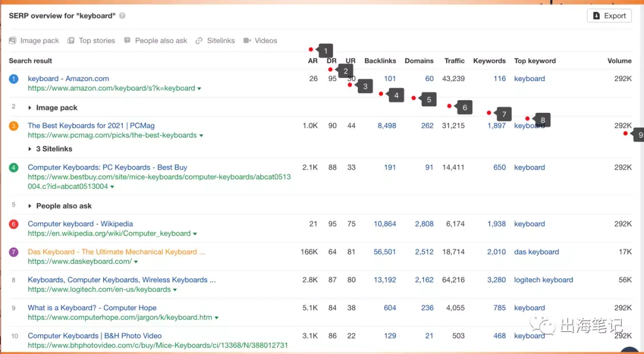The width and height of the screenshot is (644, 354).
Task: Click the help icon beside SERP overview title
Action: tap(122, 16)
